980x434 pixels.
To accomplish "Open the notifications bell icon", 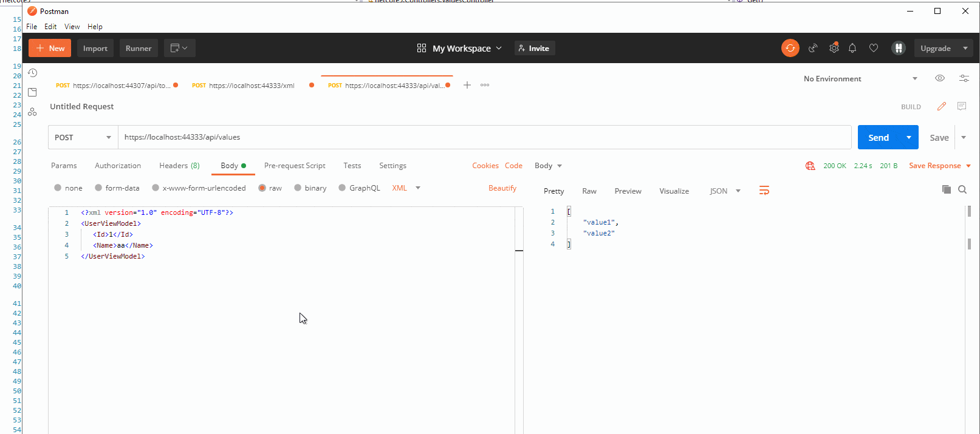I will [x=852, y=48].
